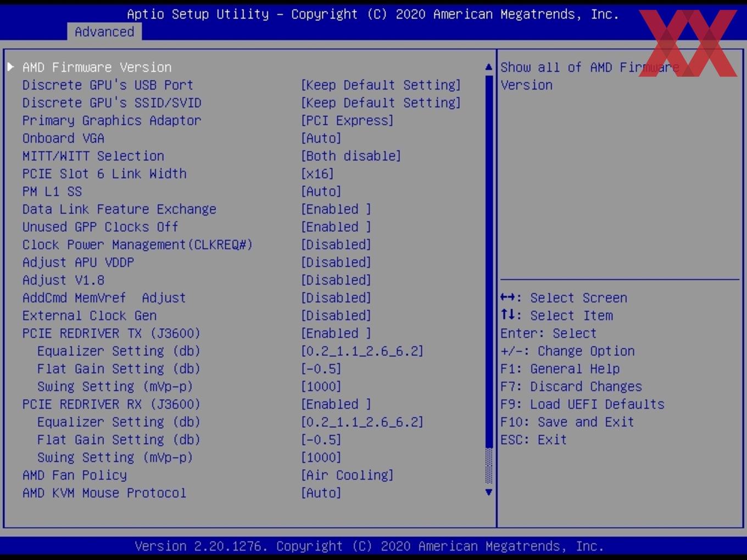Toggle AddCmd MemVref Adjust Disabled value
The width and height of the screenshot is (747, 560).
(x=336, y=298)
